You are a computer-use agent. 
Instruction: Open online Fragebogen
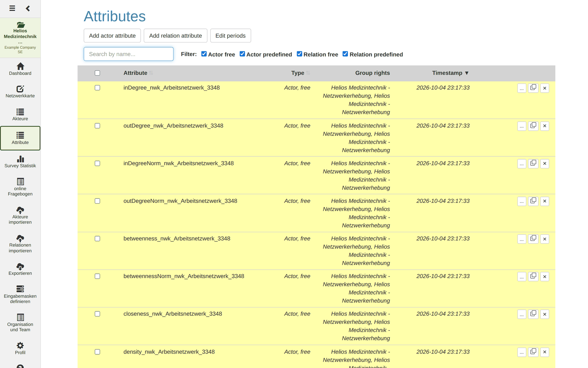[x=20, y=187]
